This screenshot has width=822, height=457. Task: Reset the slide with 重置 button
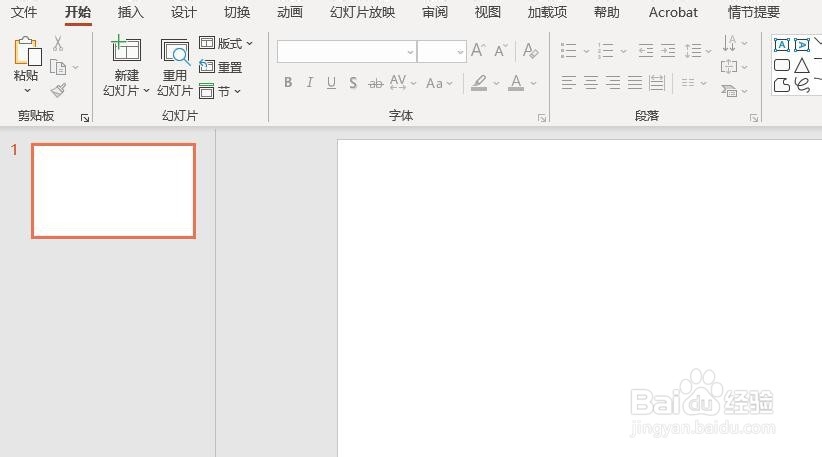click(x=221, y=67)
